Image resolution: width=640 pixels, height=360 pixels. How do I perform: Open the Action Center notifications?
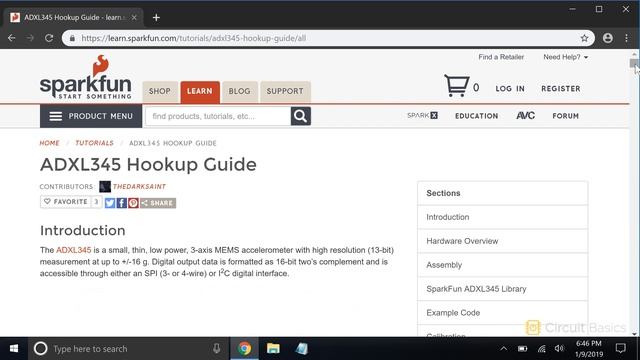click(620, 348)
